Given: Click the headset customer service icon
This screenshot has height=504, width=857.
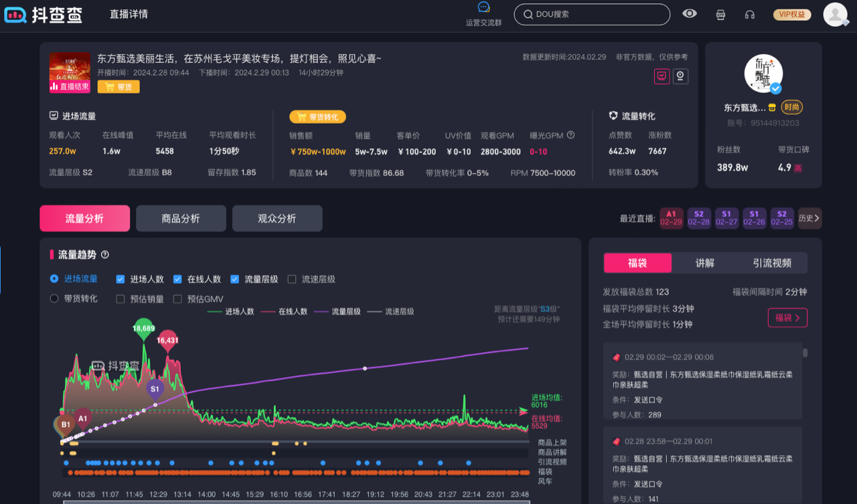Looking at the screenshot, I should [x=750, y=14].
